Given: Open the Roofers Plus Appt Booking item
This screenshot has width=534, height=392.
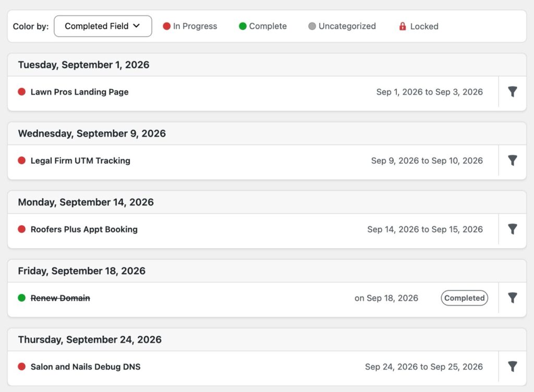Looking at the screenshot, I should click(x=84, y=229).
